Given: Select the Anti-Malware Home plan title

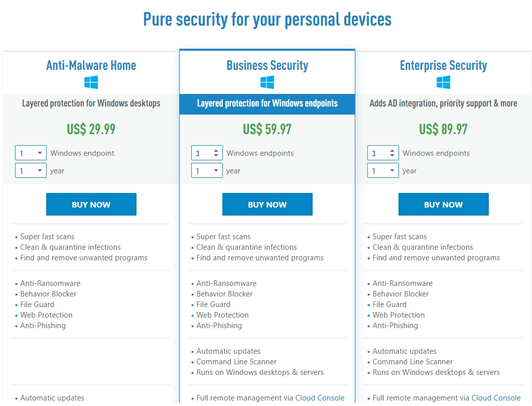Looking at the screenshot, I should click(x=91, y=65).
